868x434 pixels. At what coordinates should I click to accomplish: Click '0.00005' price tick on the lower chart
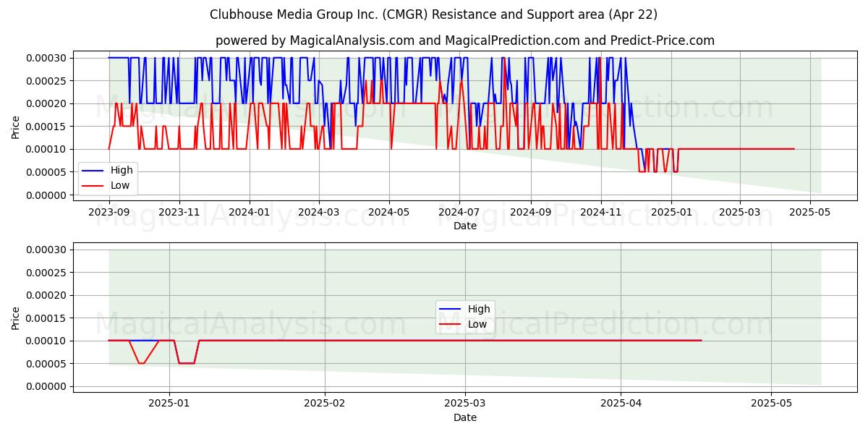tap(46, 364)
